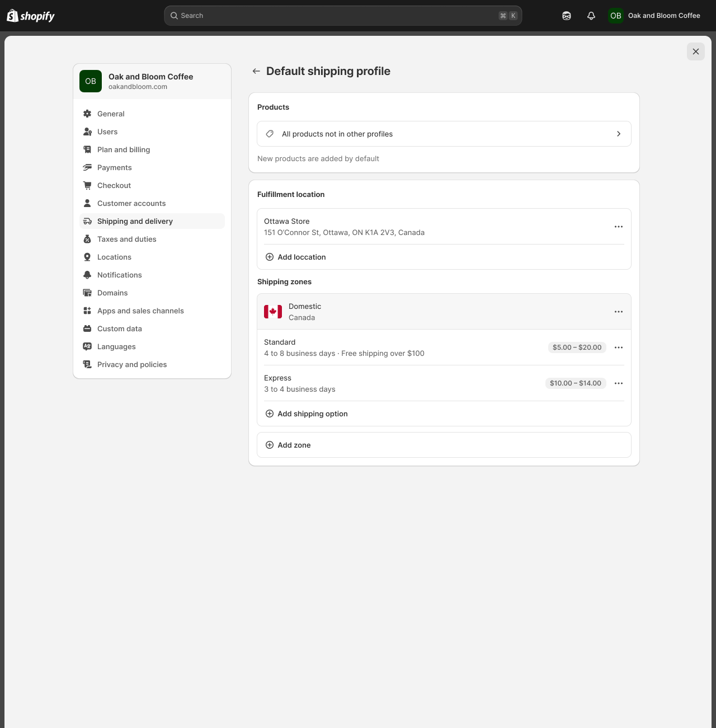Click the Canada flag icon
The height and width of the screenshot is (728, 716).
point(273,312)
